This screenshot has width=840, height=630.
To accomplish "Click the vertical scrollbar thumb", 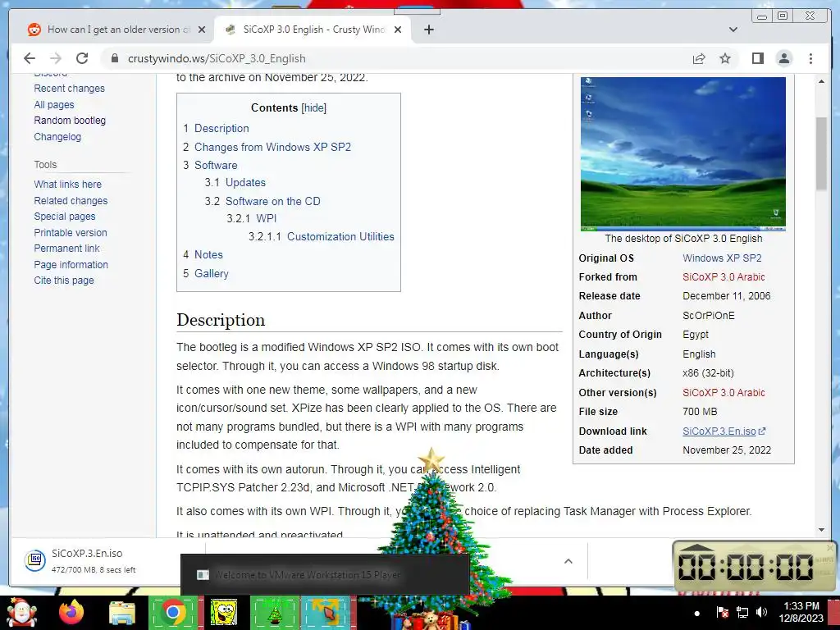I will tap(821, 153).
